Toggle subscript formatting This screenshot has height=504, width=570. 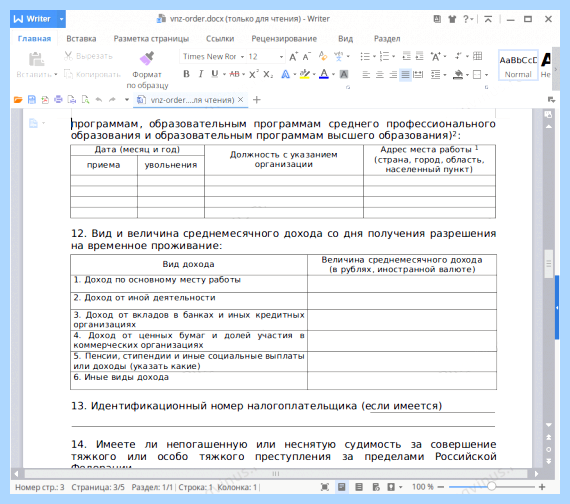(x=268, y=75)
